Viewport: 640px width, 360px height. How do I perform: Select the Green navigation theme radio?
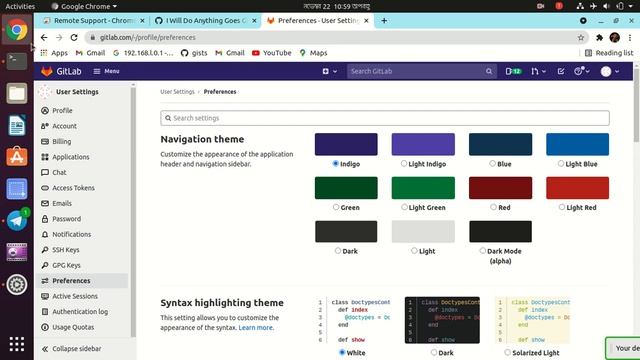[336, 207]
